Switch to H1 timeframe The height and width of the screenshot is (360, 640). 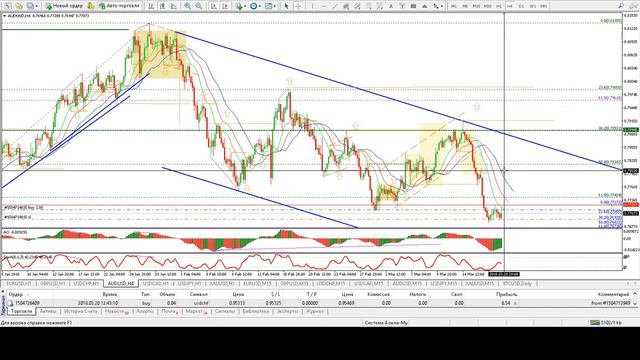pos(498,6)
